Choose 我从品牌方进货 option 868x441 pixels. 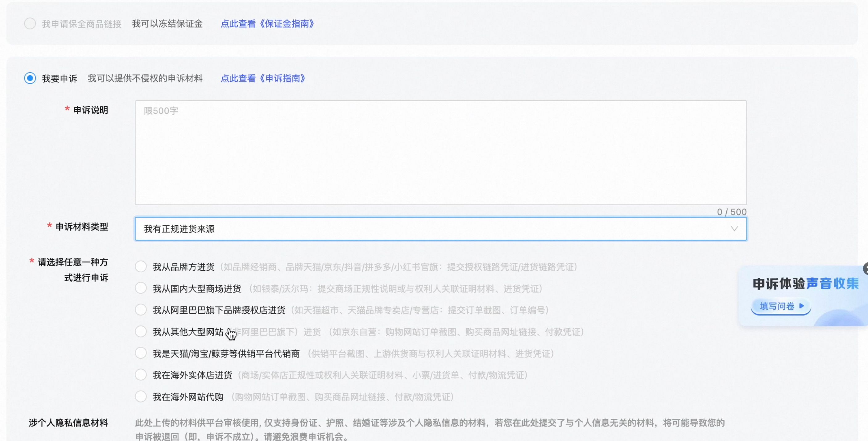(141, 266)
